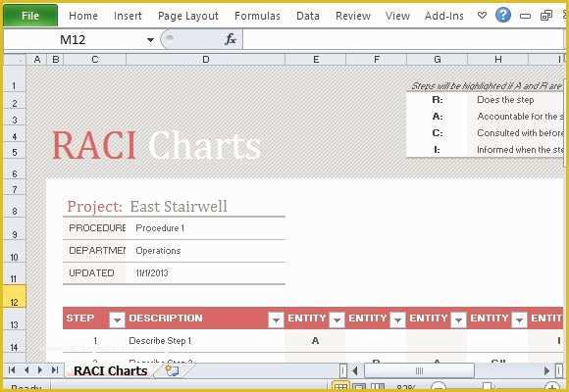Click the Insert Function fx icon
The image size is (569, 392).
coord(231,39)
